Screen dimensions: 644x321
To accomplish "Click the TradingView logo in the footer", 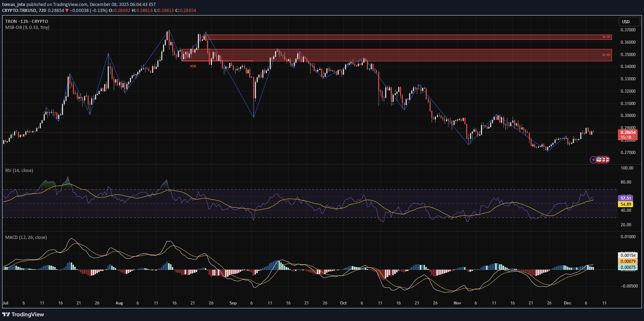I will pyautogui.click(x=23, y=314).
